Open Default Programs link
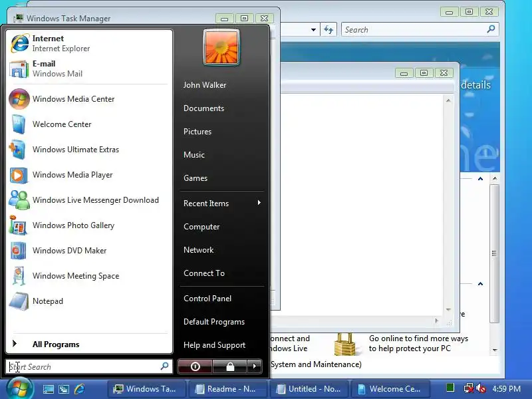 [214, 322]
